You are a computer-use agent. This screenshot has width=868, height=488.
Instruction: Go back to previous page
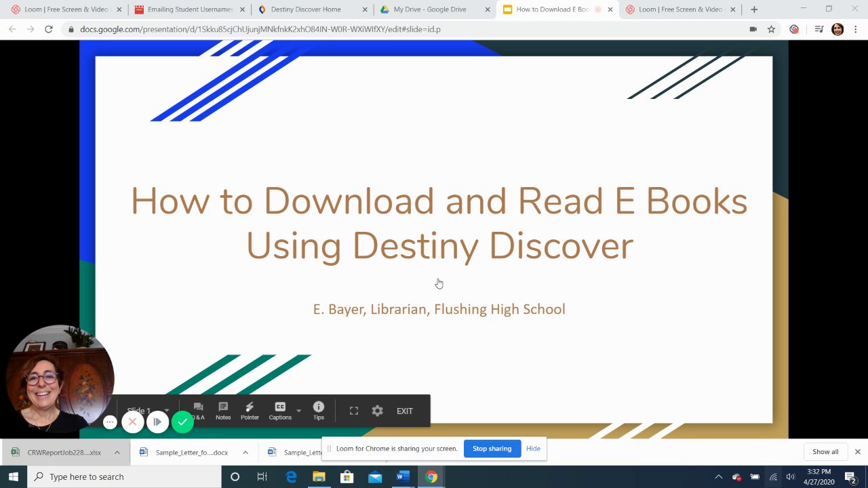12,29
